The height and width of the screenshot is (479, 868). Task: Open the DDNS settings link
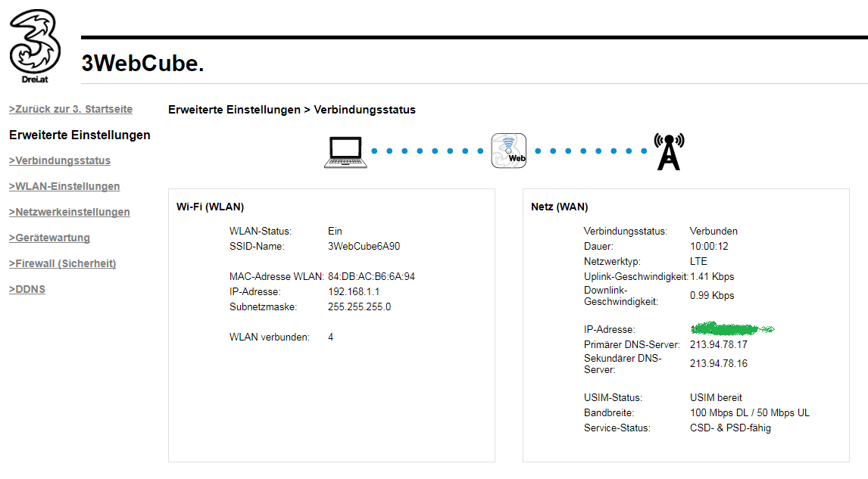(x=27, y=289)
